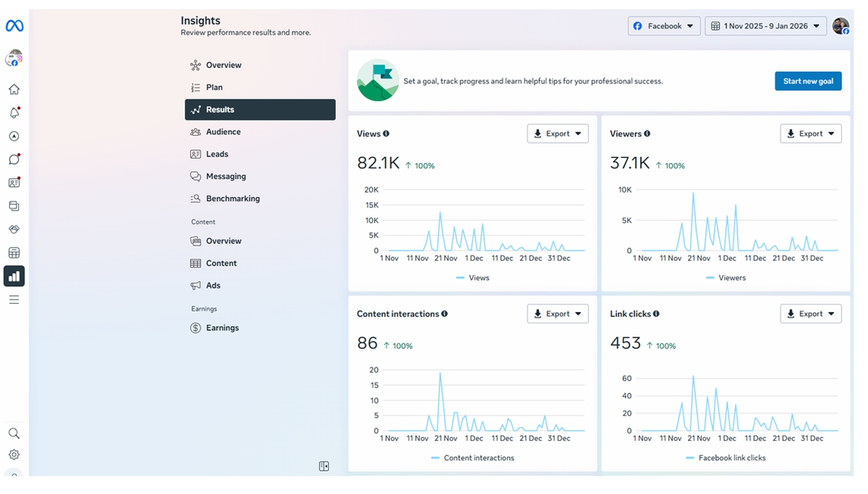
Task: Click the profile avatar in top right
Action: coord(840,26)
